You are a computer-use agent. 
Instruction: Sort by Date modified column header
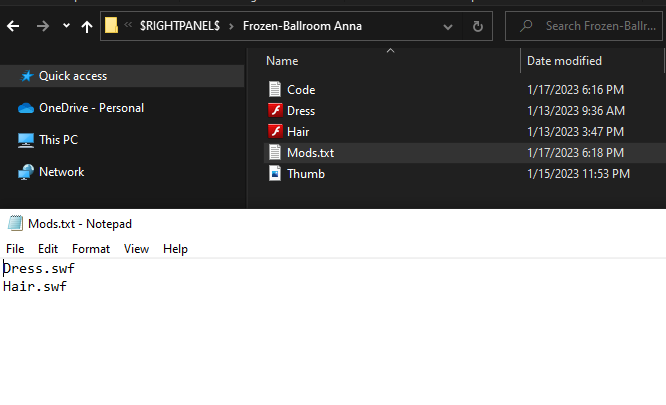tap(564, 61)
